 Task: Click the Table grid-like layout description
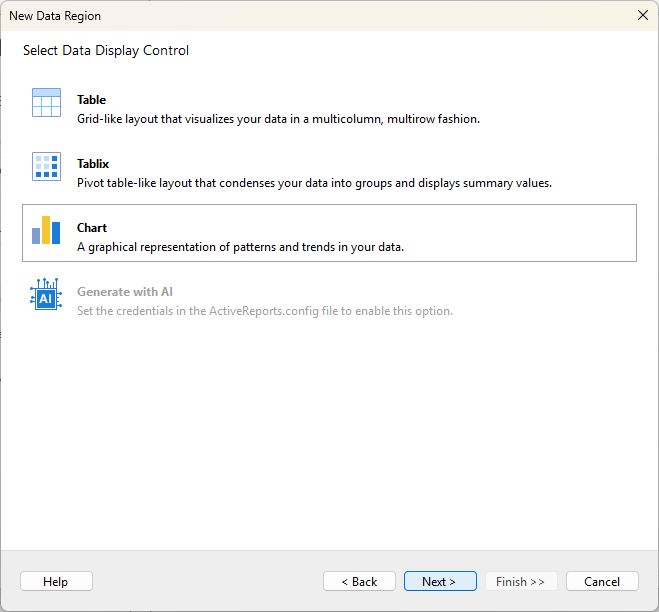(278, 119)
